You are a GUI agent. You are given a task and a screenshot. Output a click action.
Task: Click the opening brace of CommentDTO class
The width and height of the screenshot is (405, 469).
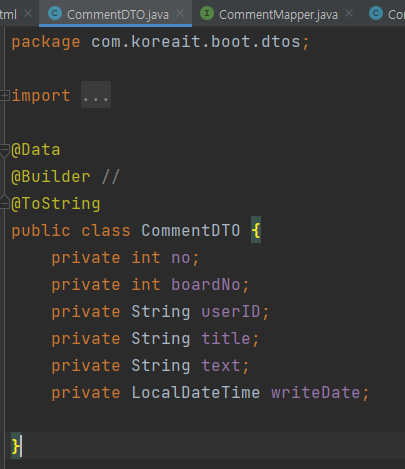[256, 230]
